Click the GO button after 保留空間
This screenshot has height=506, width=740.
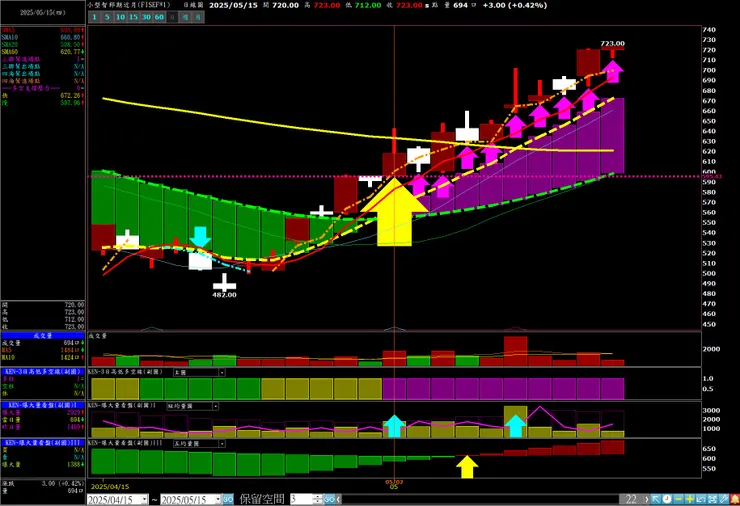[329, 499]
